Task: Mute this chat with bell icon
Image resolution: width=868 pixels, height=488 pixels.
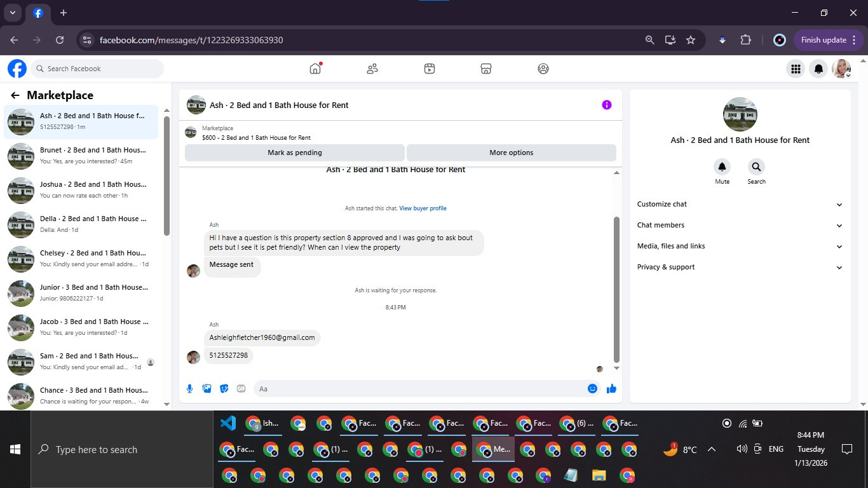Action: tap(722, 167)
